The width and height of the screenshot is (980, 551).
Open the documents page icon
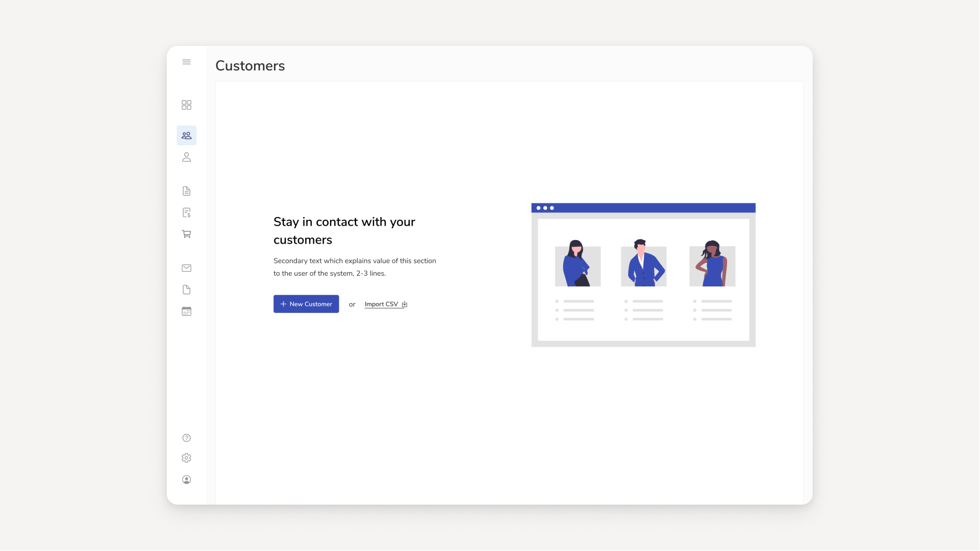point(186,191)
